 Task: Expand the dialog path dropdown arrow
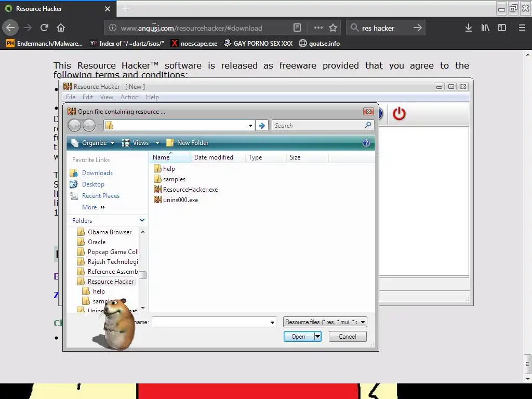250,126
